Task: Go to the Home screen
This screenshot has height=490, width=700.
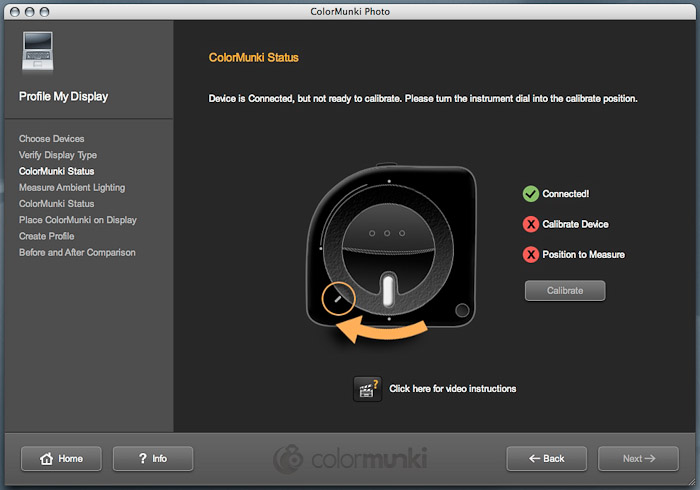Action: pos(61,459)
